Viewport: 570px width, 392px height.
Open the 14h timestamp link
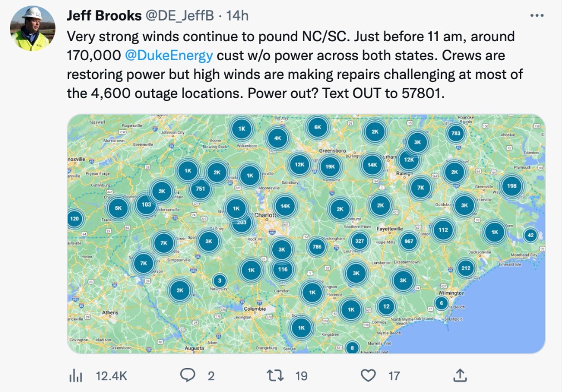(237, 16)
